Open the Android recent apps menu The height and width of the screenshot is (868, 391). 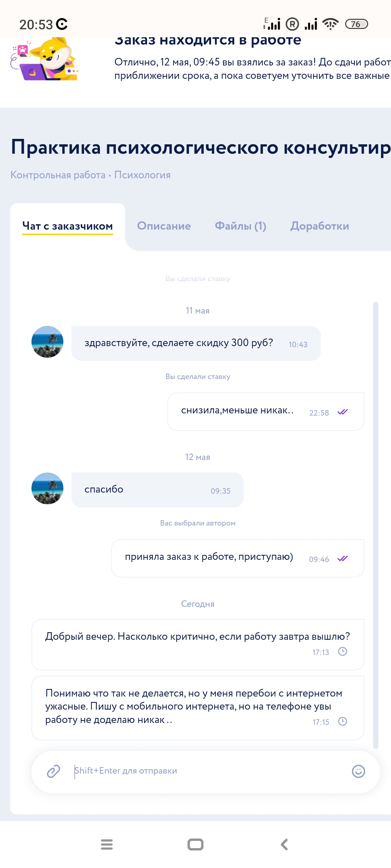(107, 844)
